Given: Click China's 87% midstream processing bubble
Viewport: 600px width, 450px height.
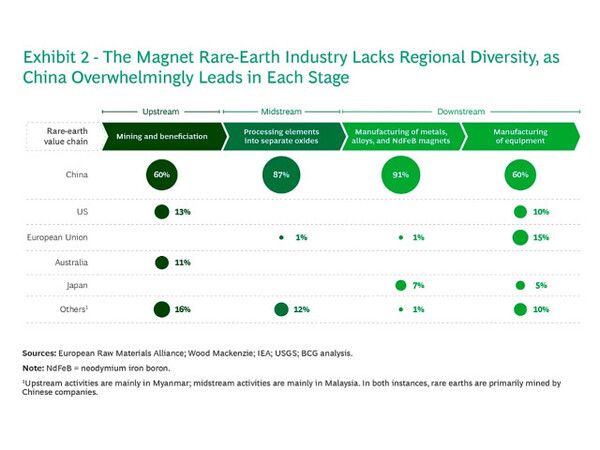Looking at the screenshot, I should tap(281, 174).
